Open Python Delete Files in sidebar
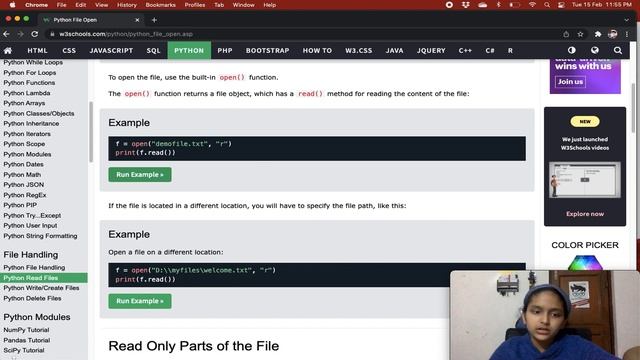 tap(32, 298)
